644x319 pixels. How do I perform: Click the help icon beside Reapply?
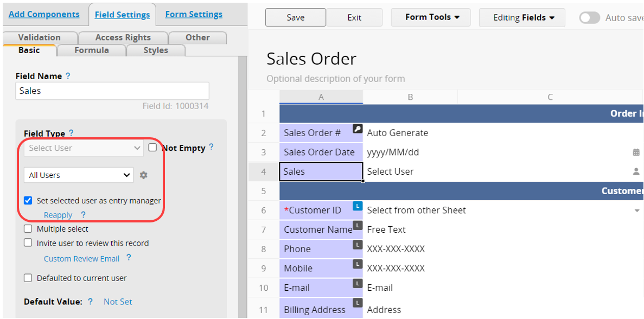83,215
